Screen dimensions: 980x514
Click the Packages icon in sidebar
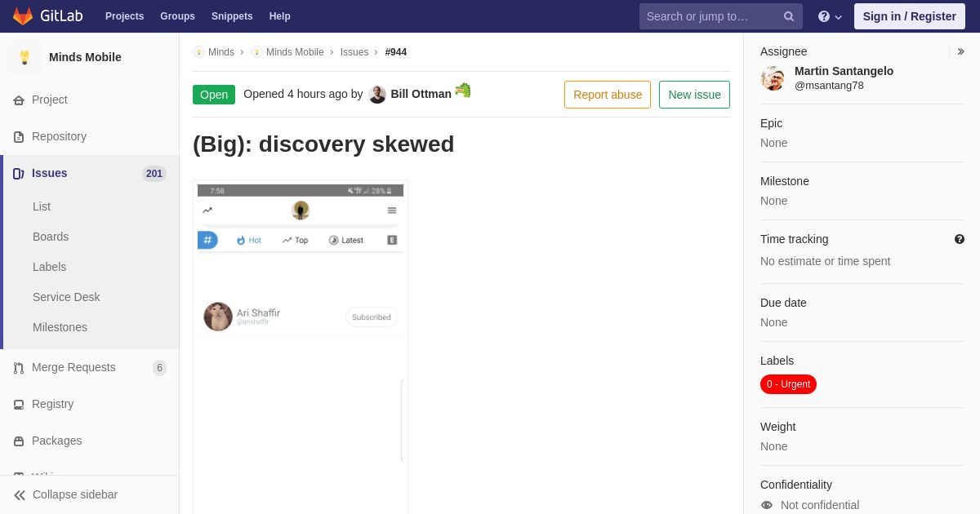pyautogui.click(x=19, y=441)
